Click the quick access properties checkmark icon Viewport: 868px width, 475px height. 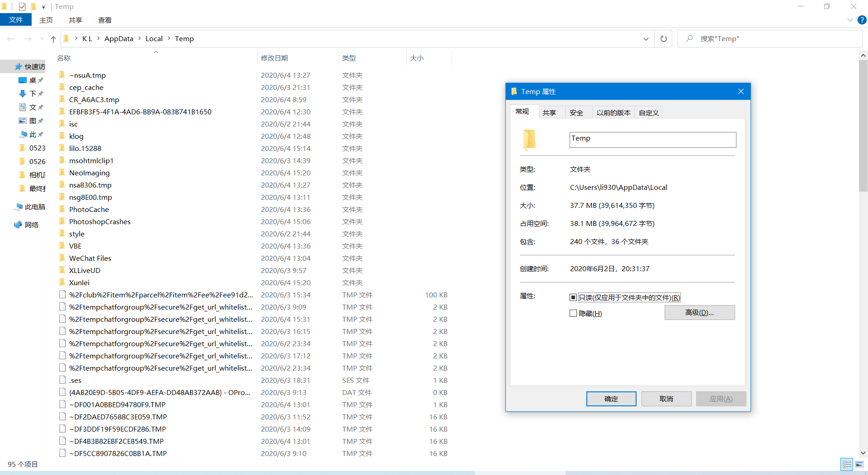click(22, 7)
